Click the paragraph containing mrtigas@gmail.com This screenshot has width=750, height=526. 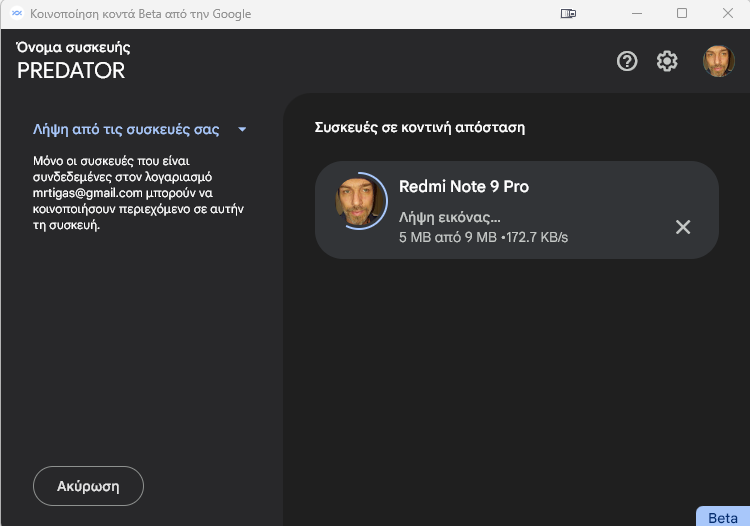138,193
